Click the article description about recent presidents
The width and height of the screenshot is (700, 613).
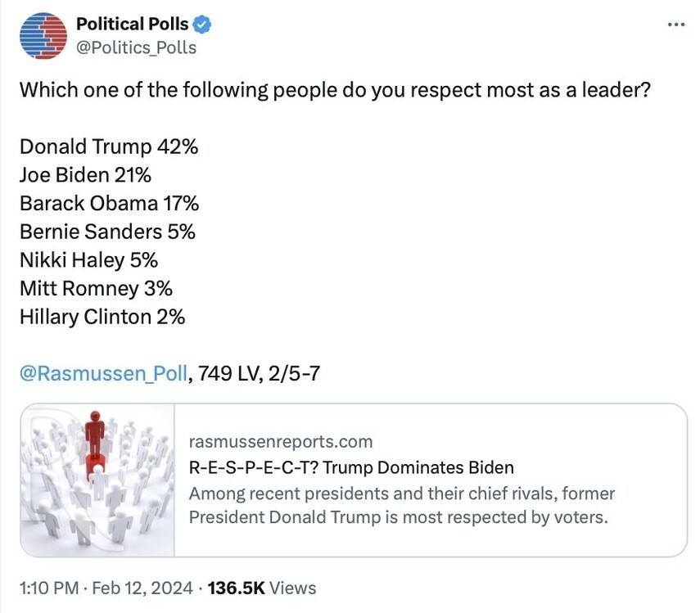coord(402,506)
